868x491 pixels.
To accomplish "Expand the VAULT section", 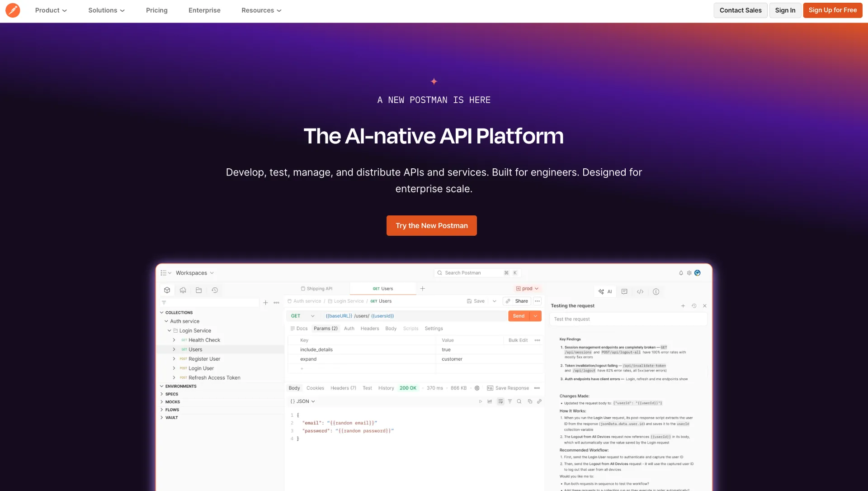I will pos(161,417).
